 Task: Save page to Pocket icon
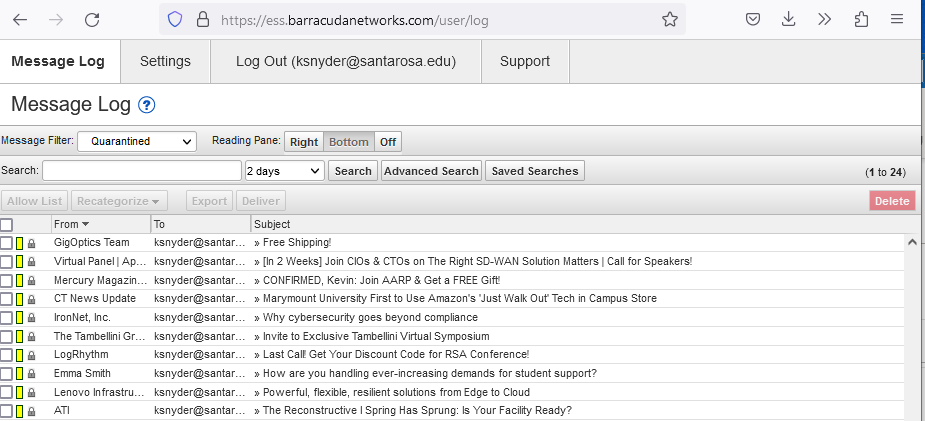(753, 19)
